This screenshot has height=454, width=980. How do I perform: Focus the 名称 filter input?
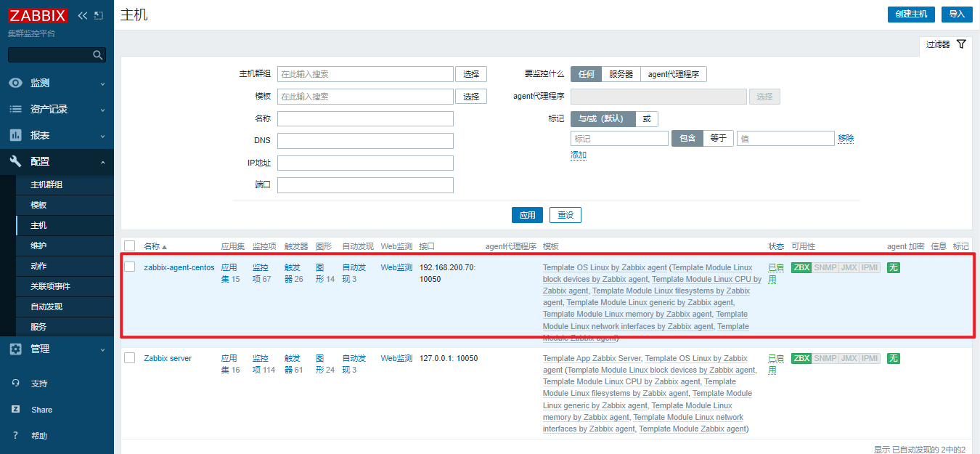click(365, 118)
